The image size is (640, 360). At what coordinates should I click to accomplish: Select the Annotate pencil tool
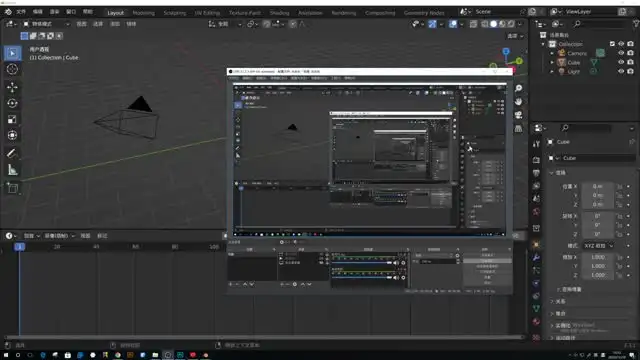click(x=12, y=153)
